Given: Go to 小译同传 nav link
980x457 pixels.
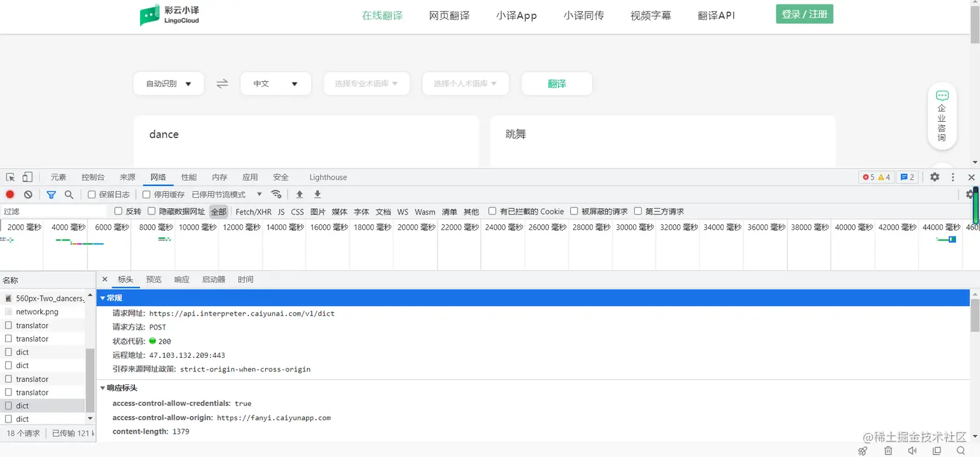Looking at the screenshot, I should pyautogui.click(x=583, y=16).
